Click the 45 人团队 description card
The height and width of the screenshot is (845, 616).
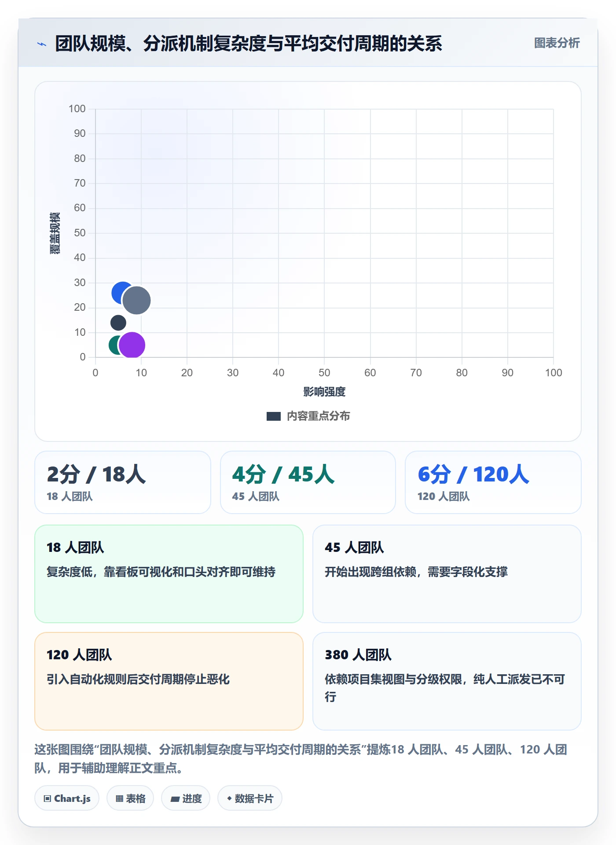(447, 573)
